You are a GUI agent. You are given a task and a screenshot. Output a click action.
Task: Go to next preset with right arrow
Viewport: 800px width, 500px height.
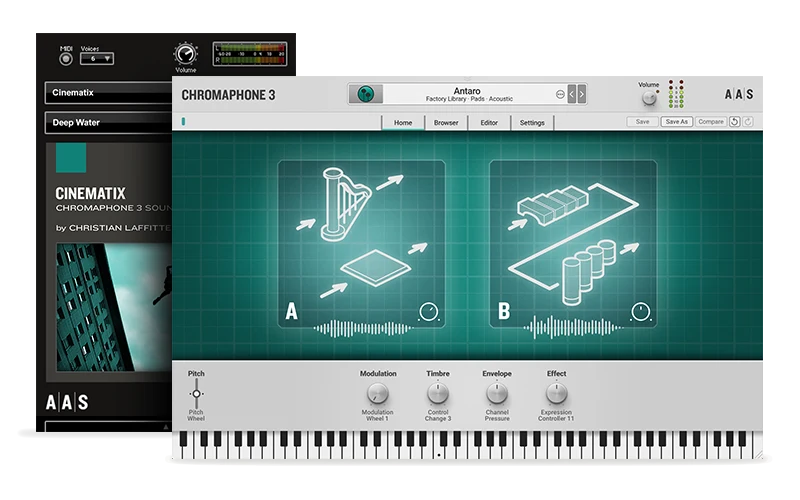click(581, 94)
